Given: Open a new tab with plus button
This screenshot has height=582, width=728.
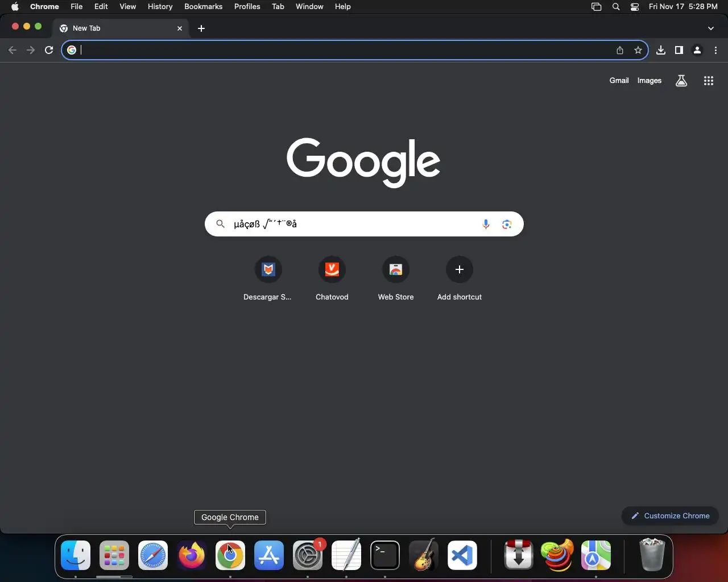Looking at the screenshot, I should 201,28.
